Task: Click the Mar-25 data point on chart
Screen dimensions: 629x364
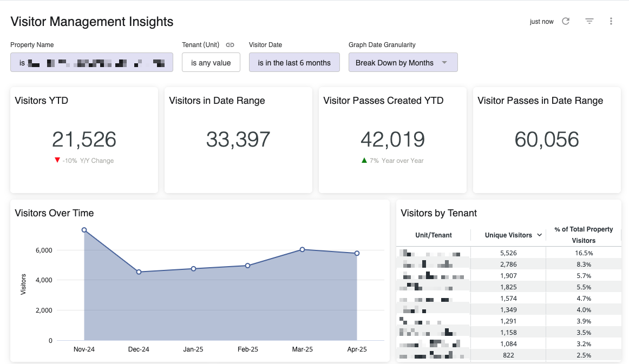Action: (302, 249)
